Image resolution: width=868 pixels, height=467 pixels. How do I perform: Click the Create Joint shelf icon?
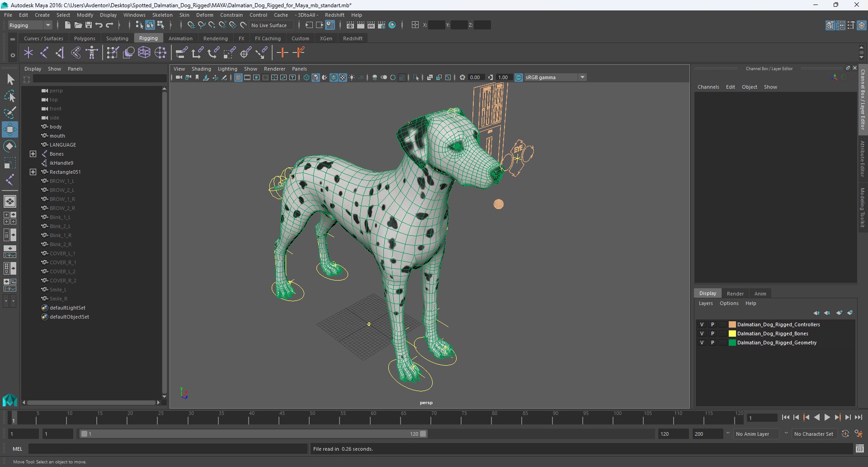tap(44, 53)
